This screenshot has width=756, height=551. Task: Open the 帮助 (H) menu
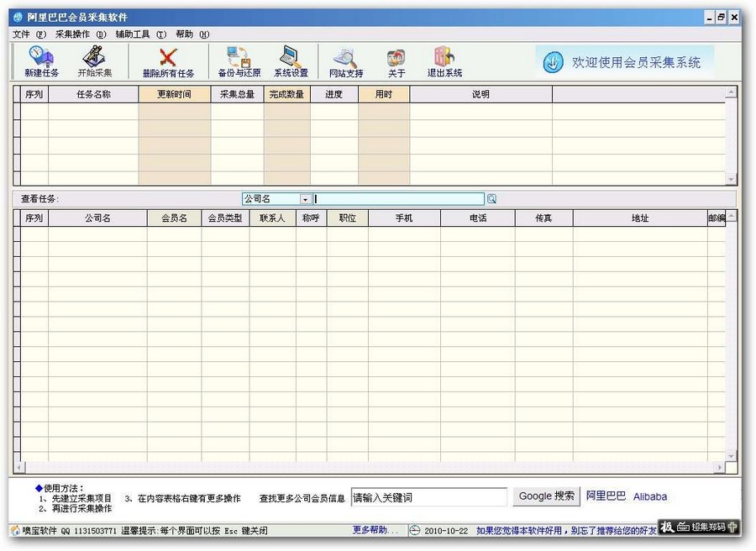click(192, 34)
